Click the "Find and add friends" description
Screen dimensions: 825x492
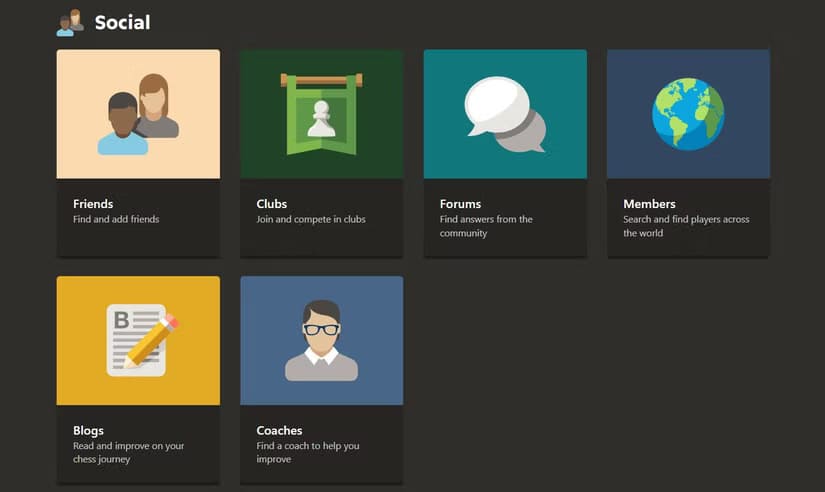(x=116, y=219)
